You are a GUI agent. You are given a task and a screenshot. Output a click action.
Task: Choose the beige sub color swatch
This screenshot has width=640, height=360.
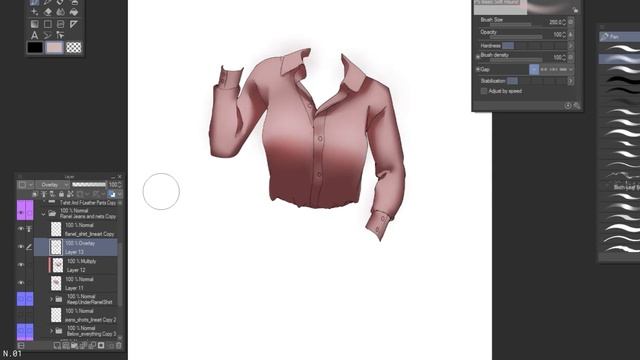[x=54, y=47]
